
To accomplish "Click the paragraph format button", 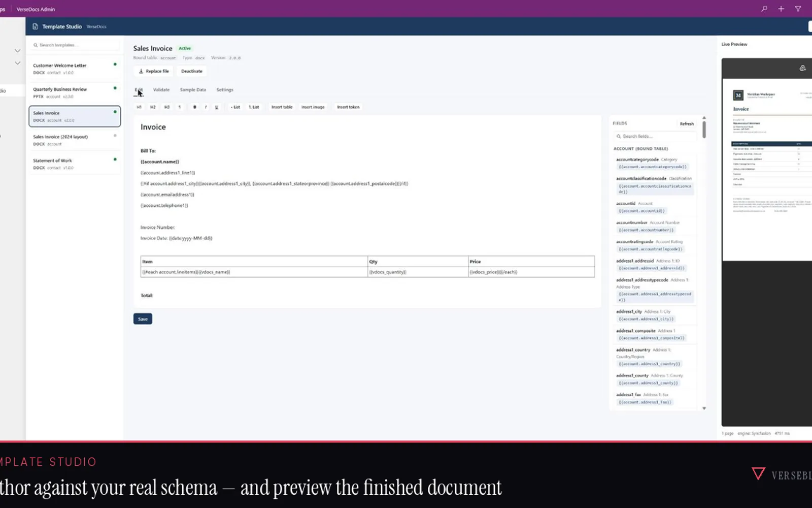I will 179,107.
